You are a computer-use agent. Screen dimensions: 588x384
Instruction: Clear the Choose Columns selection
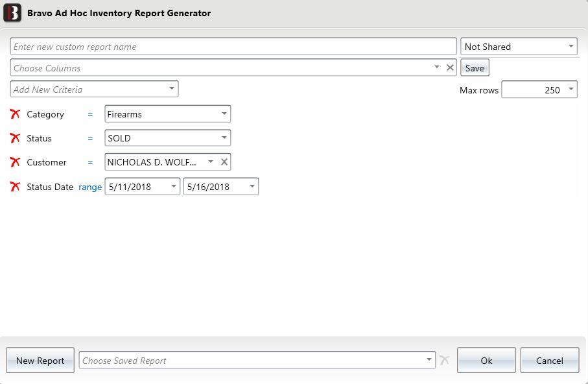(450, 67)
